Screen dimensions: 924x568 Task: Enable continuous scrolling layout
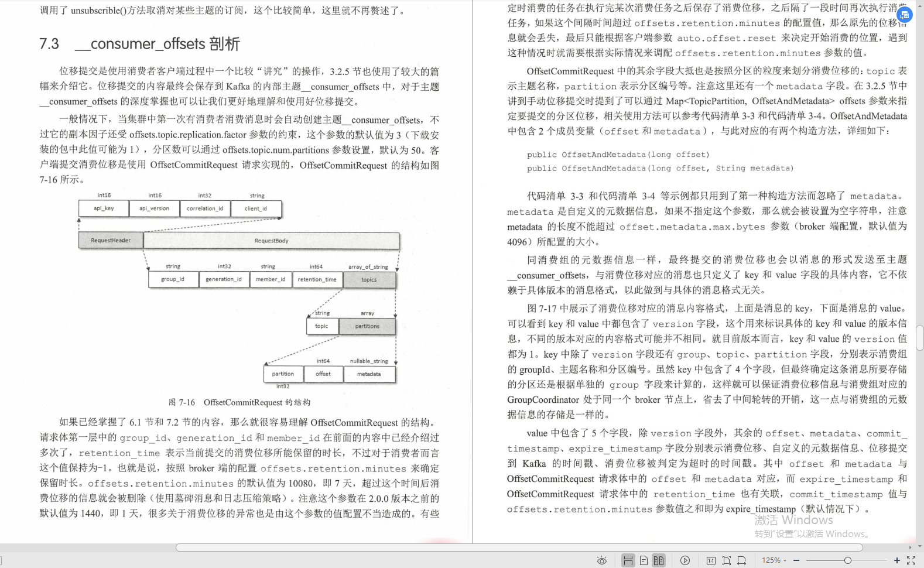point(628,560)
